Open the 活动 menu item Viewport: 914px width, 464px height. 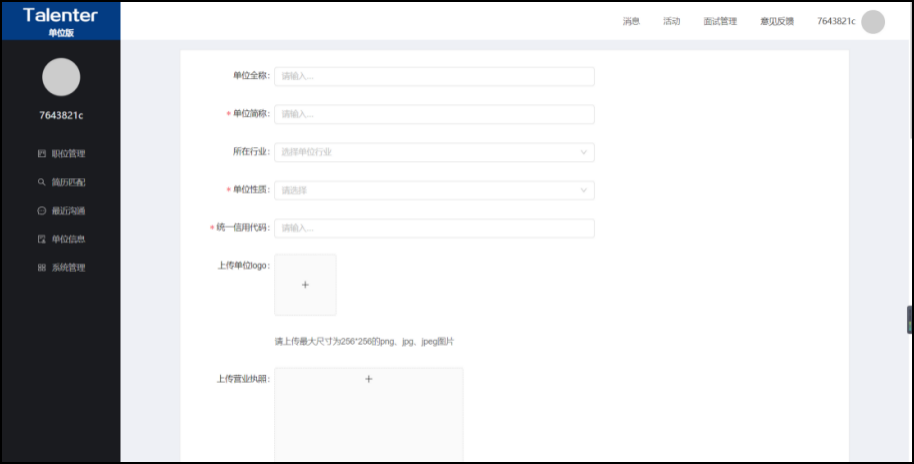[x=672, y=22]
